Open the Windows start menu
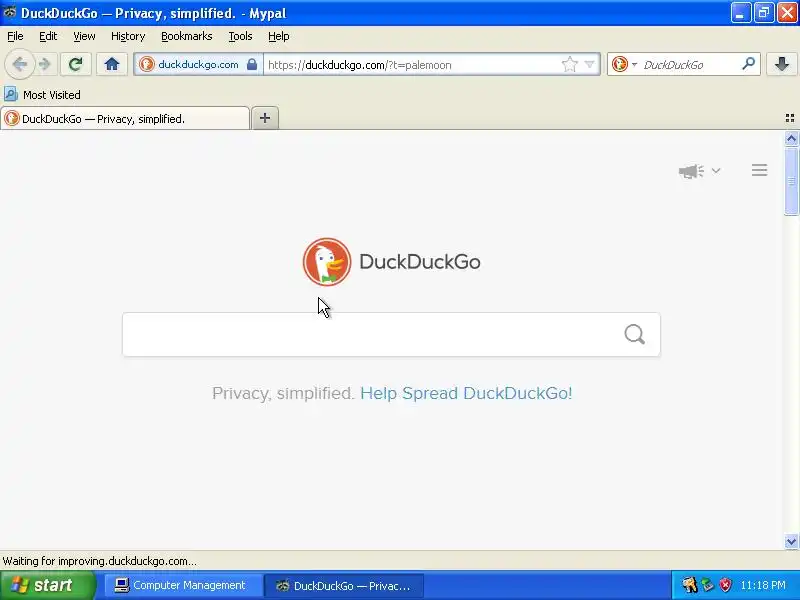 point(47,585)
